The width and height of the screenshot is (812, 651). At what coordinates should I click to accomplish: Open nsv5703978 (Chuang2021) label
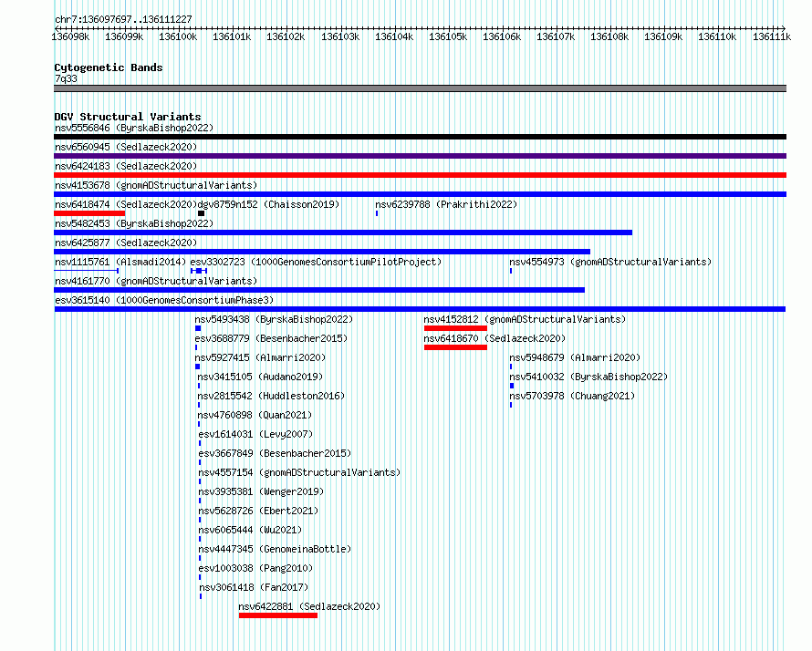pos(572,396)
